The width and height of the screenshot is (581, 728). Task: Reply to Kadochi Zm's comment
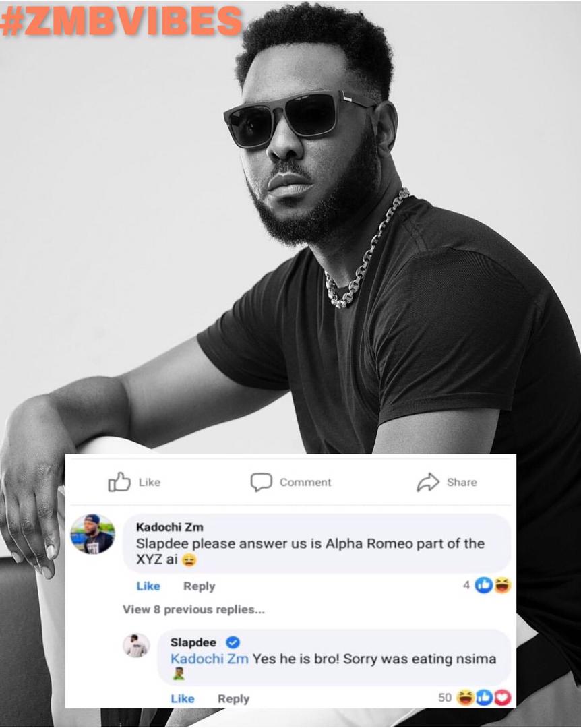(x=199, y=586)
